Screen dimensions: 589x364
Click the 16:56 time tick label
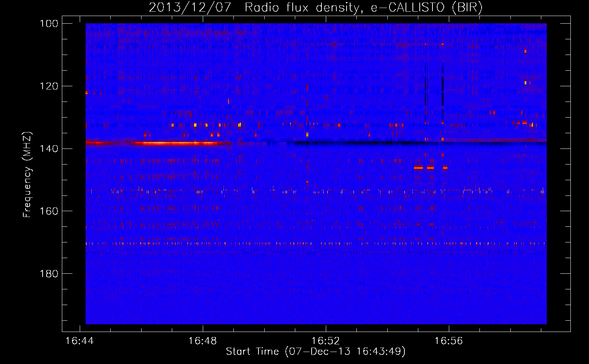click(448, 341)
